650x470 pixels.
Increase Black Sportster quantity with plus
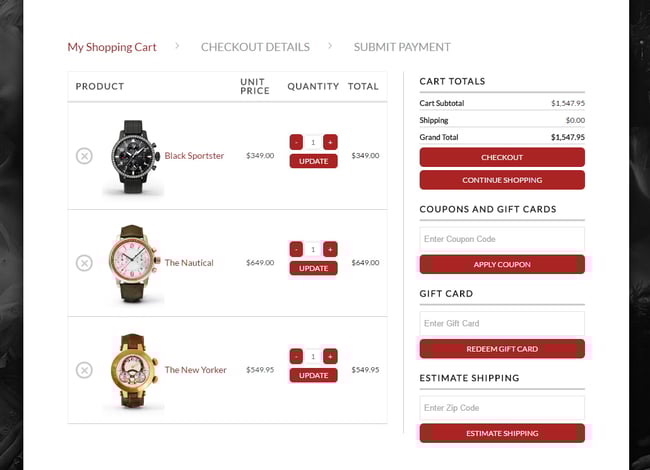click(330, 142)
